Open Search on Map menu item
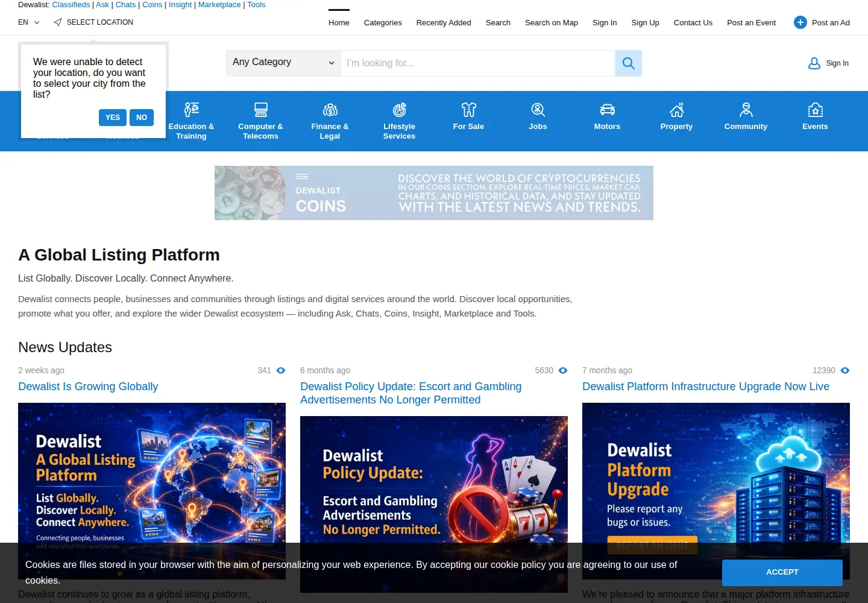This screenshot has width=868, height=603. (552, 22)
